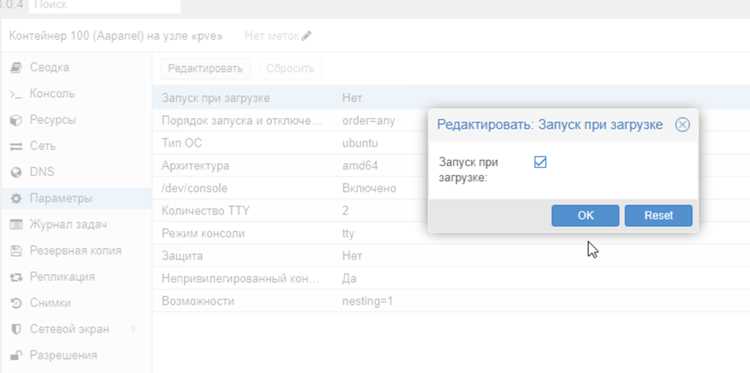Screen dimensions: 750x373
Task: Click the pencil icon to edit tags
Action: pos(306,36)
